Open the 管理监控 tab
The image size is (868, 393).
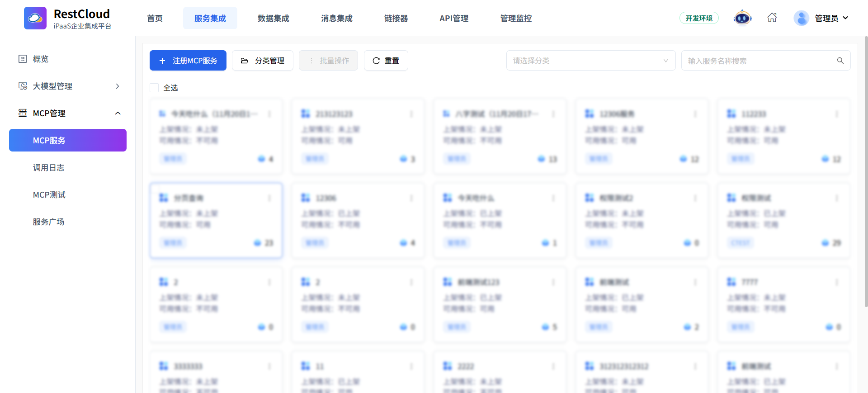(x=516, y=18)
